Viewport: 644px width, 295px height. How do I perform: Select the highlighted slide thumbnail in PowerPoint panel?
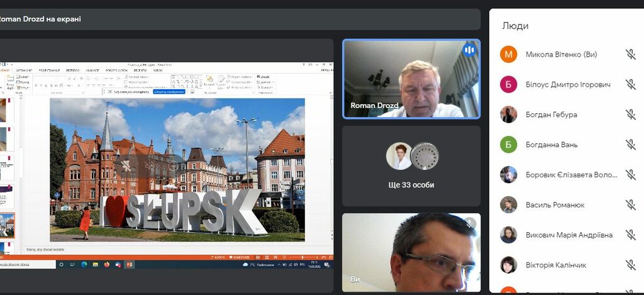coord(7,225)
